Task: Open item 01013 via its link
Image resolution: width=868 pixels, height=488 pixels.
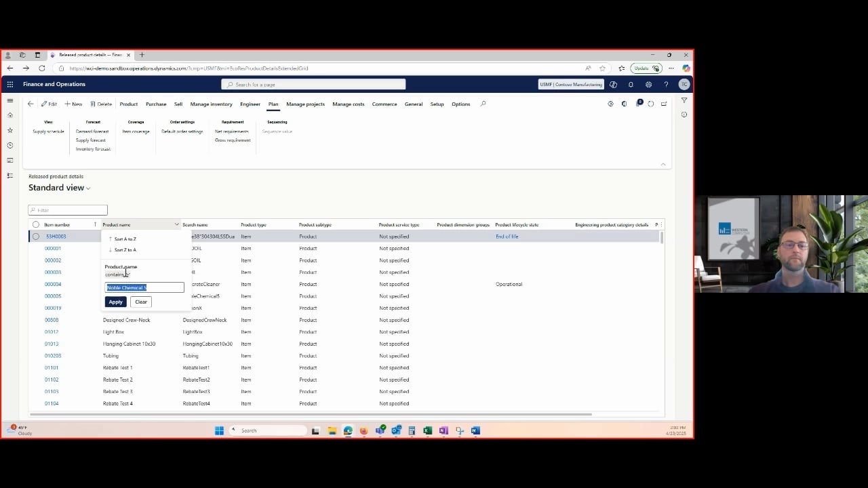Action: point(51,344)
